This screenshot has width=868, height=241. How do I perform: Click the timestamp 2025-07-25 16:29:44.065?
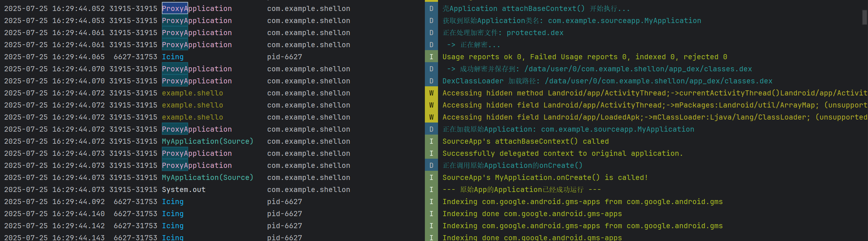click(x=54, y=57)
